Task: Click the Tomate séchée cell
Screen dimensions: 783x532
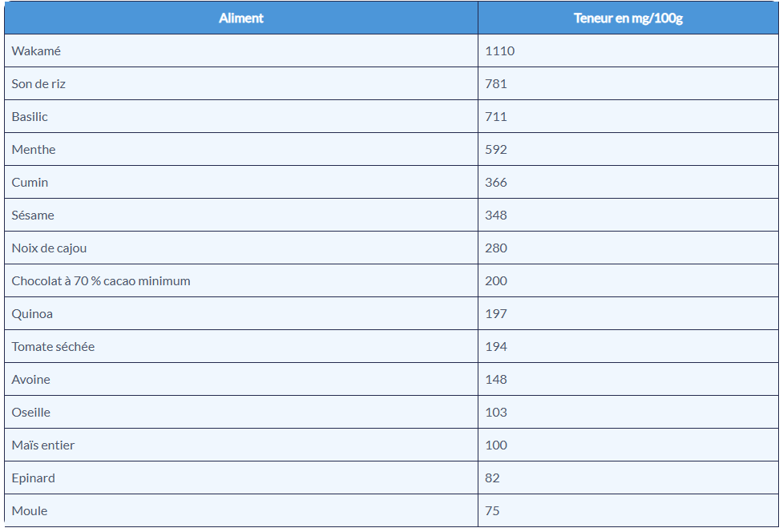Action: 53,347
